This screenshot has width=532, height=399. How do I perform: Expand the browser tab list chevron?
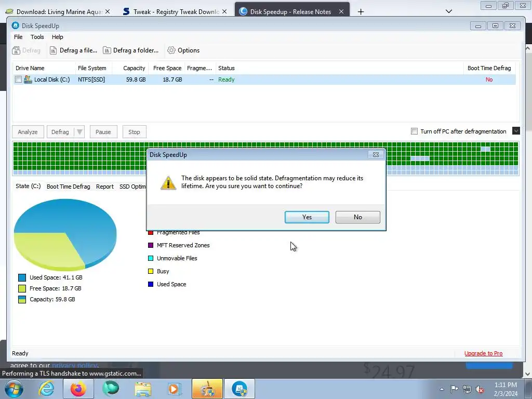click(x=448, y=11)
